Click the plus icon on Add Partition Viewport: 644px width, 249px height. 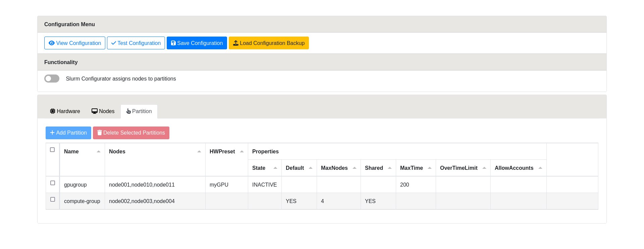coord(52,133)
